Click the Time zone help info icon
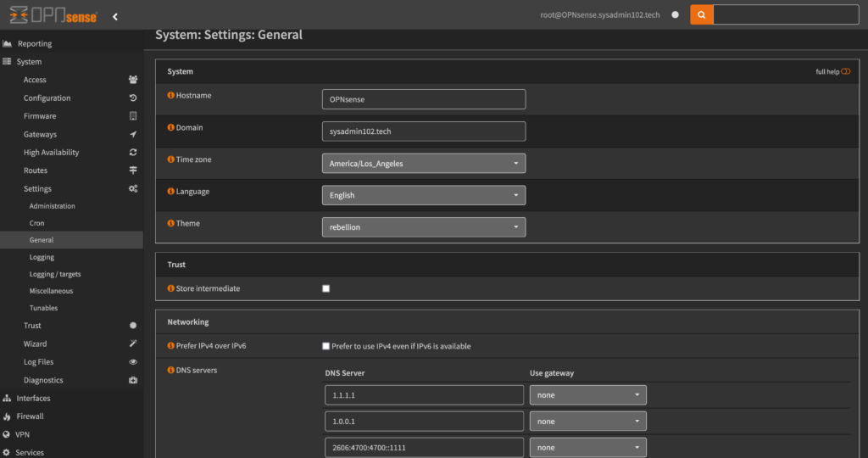The height and width of the screenshot is (458, 868). tap(170, 159)
